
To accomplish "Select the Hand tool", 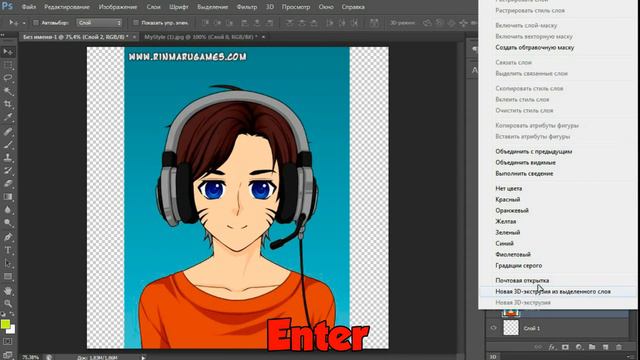I will point(8,291).
